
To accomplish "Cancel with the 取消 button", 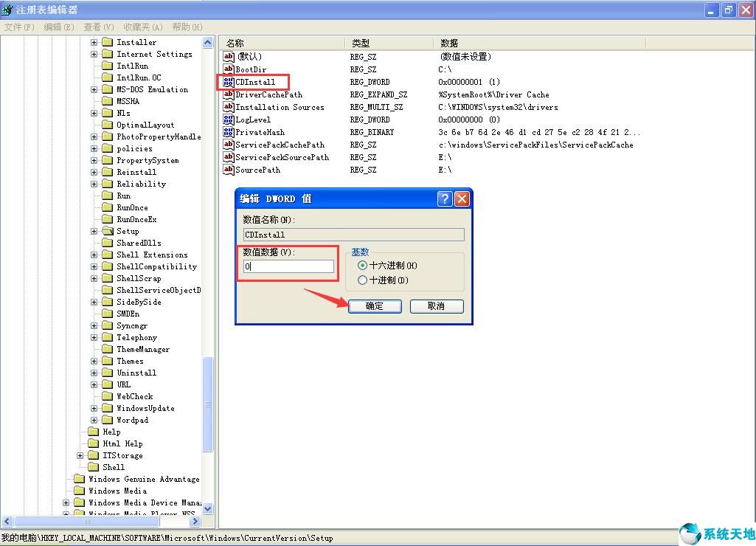I will click(437, 306).
